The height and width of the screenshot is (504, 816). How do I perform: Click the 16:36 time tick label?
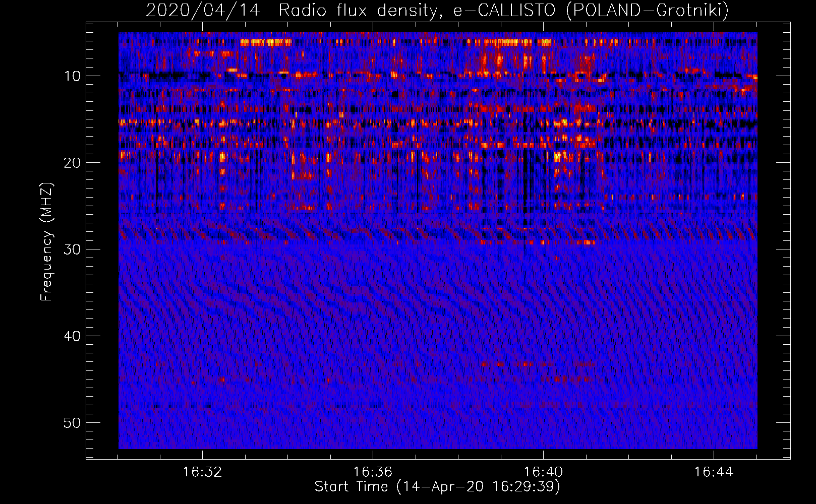(x=373, y=472)
